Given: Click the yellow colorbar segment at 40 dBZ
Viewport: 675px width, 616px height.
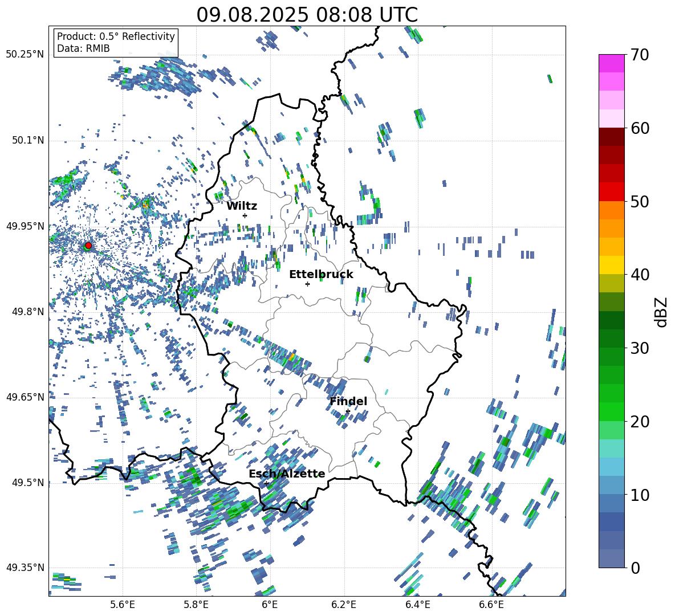Looking at the screenshot, I should [x=611, y=265].
